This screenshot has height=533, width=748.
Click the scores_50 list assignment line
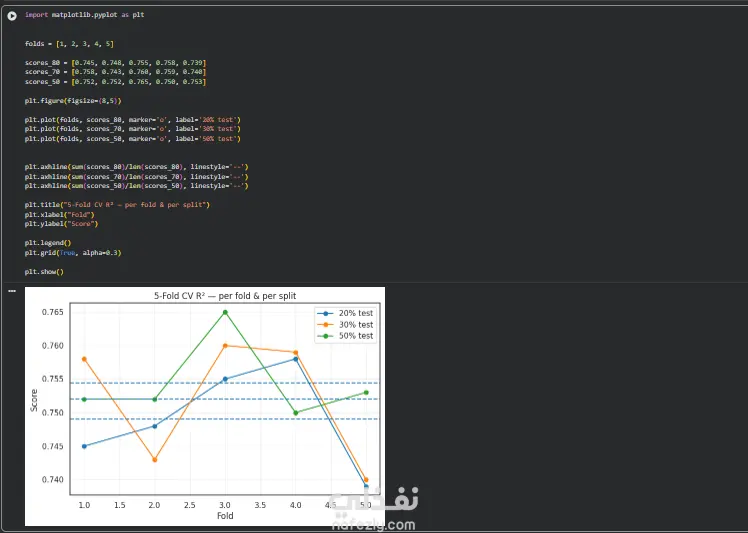(115, 82)
